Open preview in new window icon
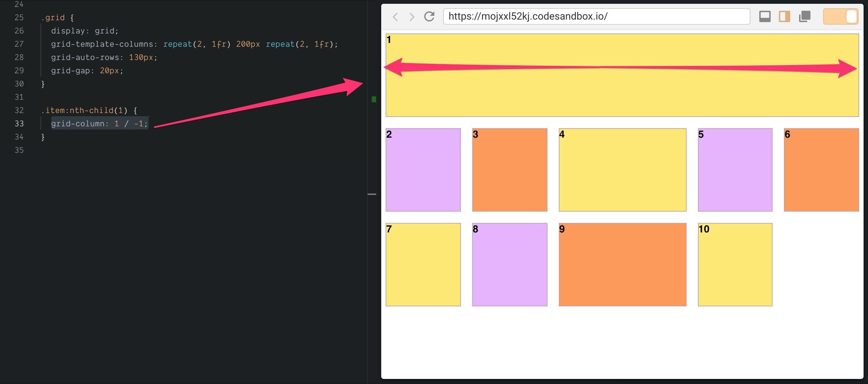The image size is (868, 384). pos(804,16)
